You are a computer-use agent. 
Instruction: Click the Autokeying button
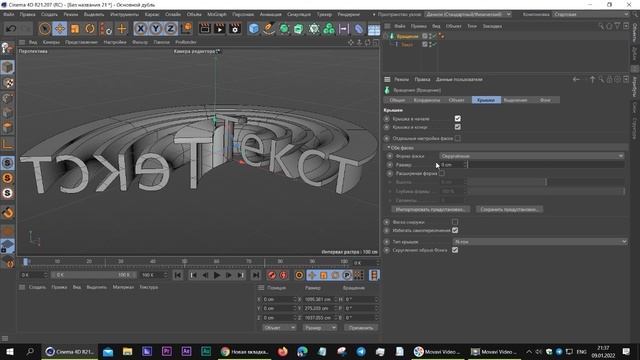point(284,275)
